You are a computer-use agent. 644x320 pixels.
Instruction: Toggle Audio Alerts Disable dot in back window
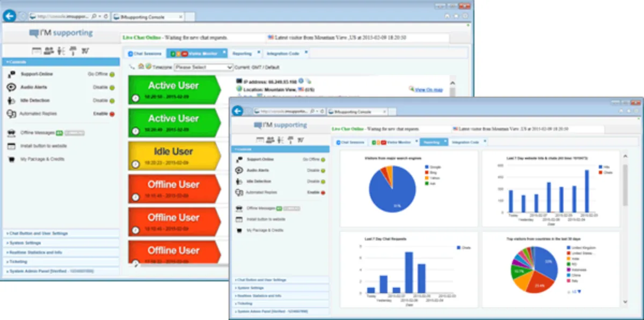[x=112, y=88]
